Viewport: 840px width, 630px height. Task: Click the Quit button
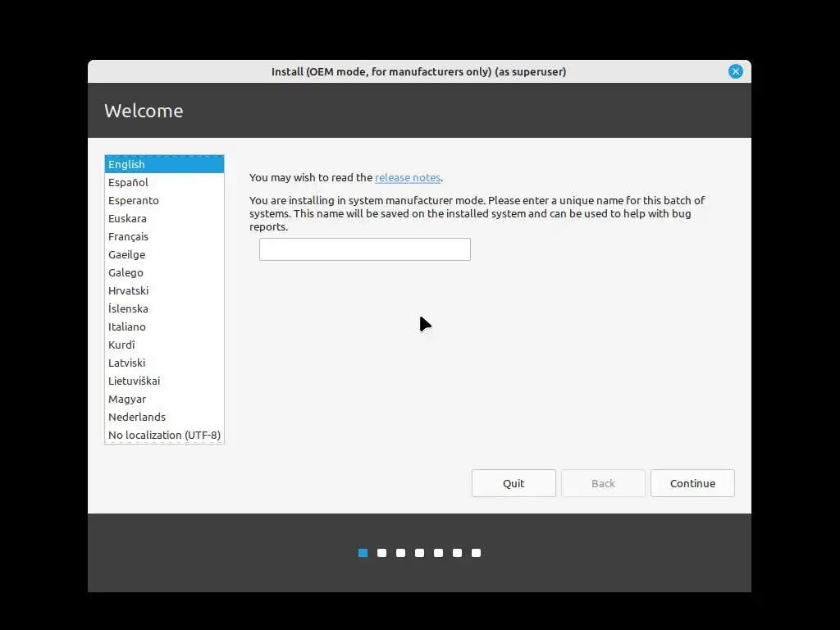514,483
